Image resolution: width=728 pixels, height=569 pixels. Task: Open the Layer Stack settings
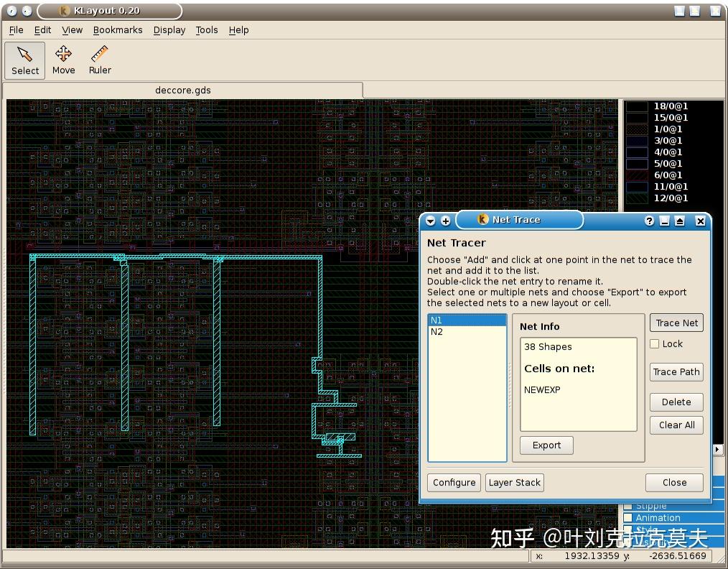click(x=514, y=482)
